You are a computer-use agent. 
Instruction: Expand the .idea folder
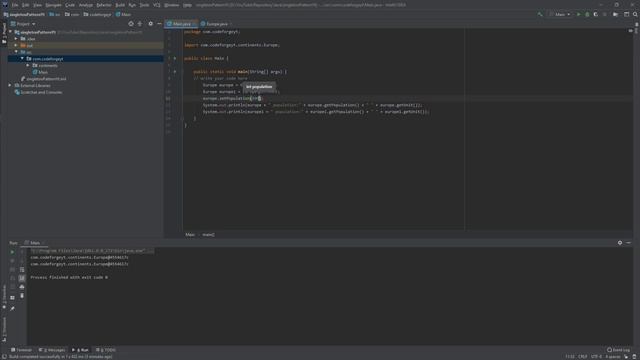pos(16,39)
